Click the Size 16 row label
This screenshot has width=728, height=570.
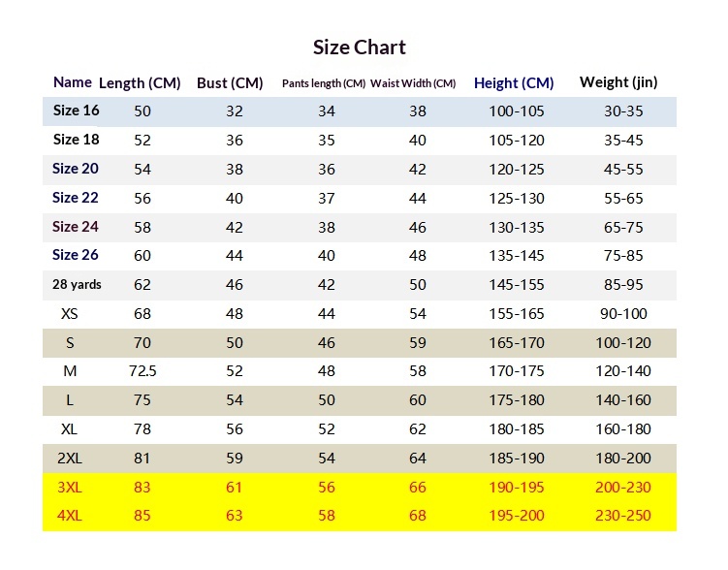76,111
